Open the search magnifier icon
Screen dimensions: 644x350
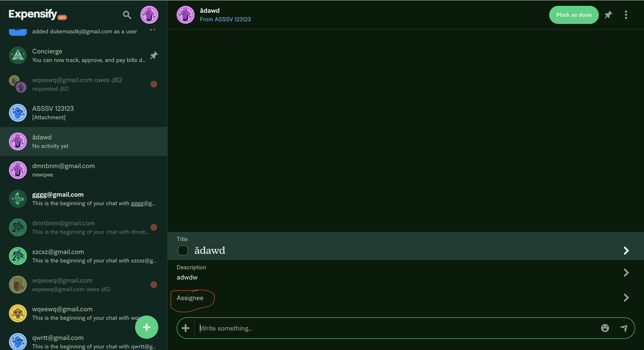click(127, 15)
